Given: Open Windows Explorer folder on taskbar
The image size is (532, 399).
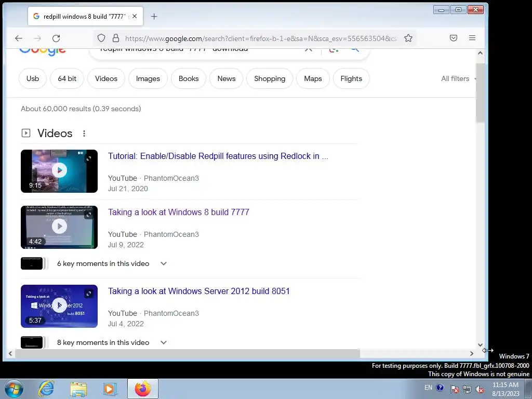Looking at the screenshot, I should [78, 389].
